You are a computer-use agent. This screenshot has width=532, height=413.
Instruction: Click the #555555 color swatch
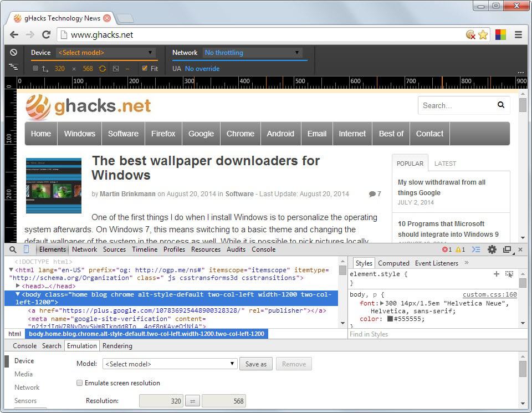pos(390,319)
